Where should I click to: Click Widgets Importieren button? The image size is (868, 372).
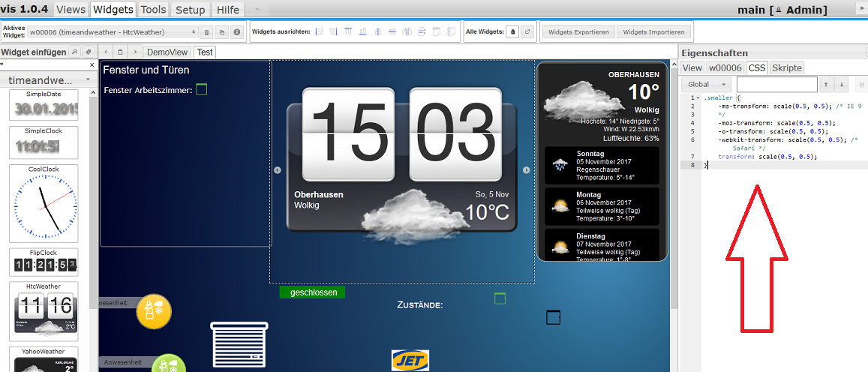(653, 32)
